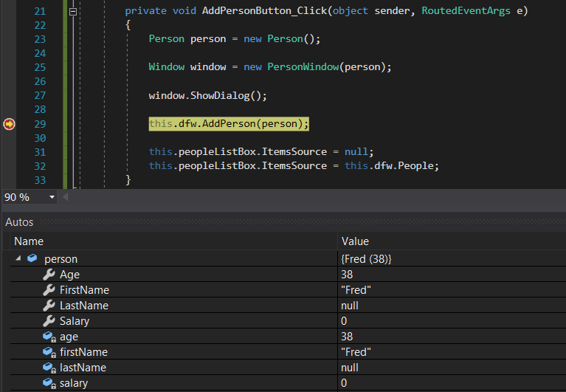Click the LastName property wrench icon
Image resolution: width=566 pixels, height=392 pixels.
pos(49,306)
